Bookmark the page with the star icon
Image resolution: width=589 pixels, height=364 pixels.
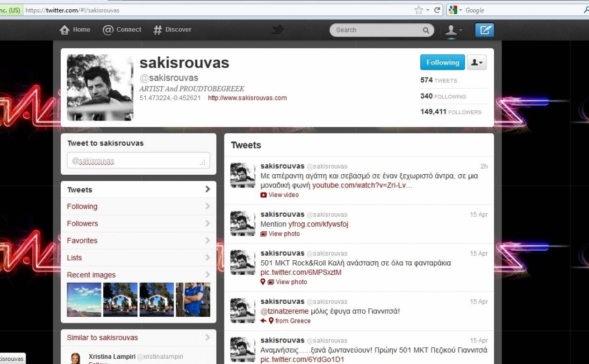(418, 10)
